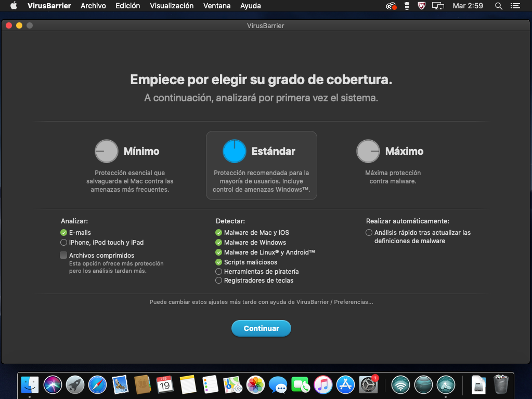532x399 pixels.
Task: Toggle Scripts maliciosos detection
Action: coord(218,262)
